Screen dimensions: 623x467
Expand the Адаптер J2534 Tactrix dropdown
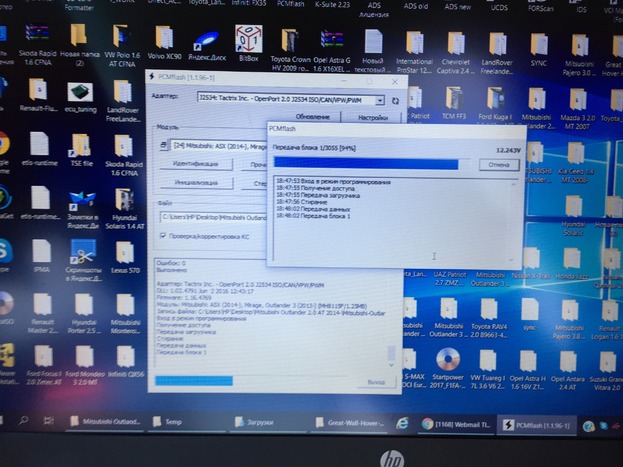tap(381, 101)
